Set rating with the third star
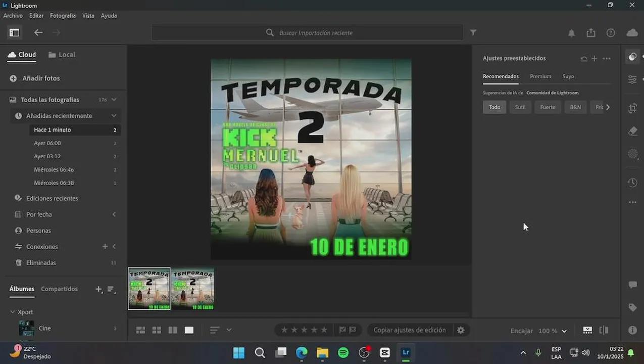 pos(304,330)
